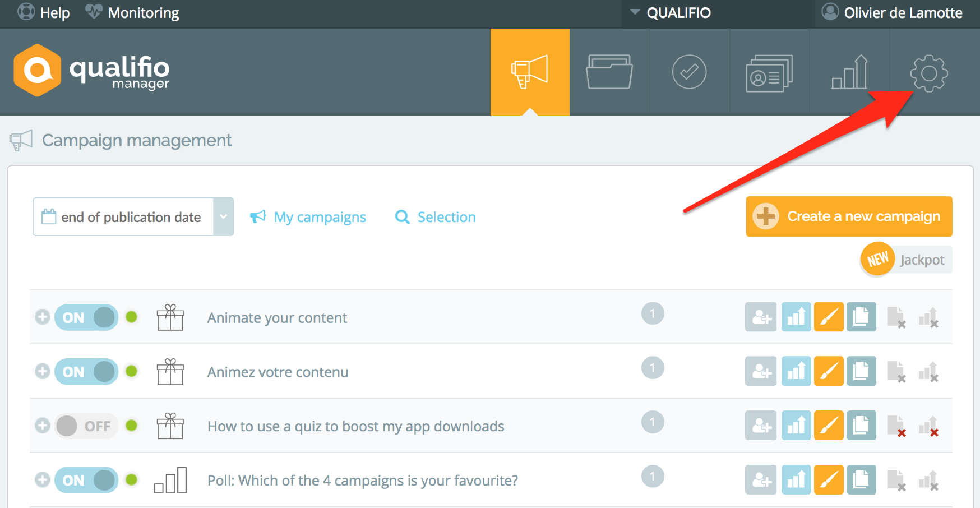Open the Campaigns megaphone tab
Image resolution: width=980 pixels, height=508 pixels.
530,72
